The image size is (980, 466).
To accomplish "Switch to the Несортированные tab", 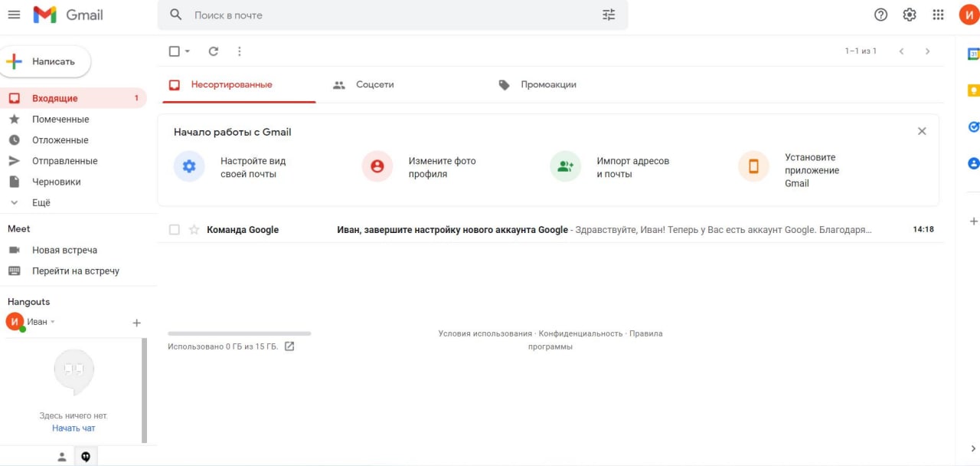I will pyautogui.click(x=239, y=85).
